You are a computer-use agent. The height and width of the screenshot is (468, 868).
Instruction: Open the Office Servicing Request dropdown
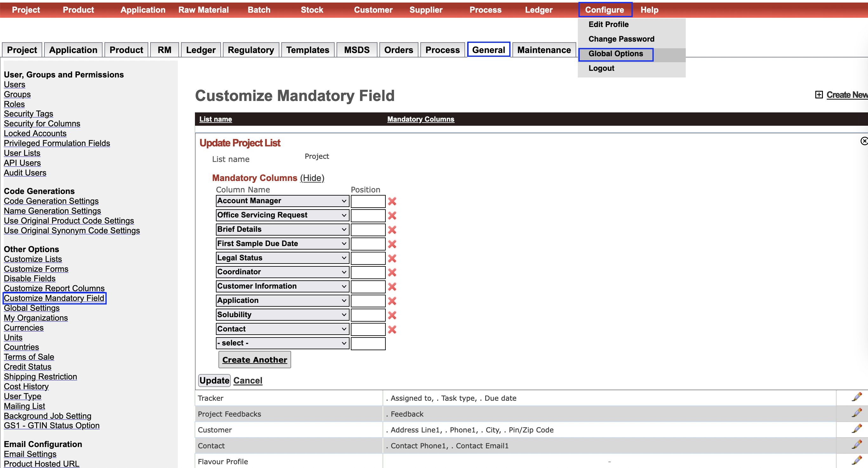click(282, 215)
